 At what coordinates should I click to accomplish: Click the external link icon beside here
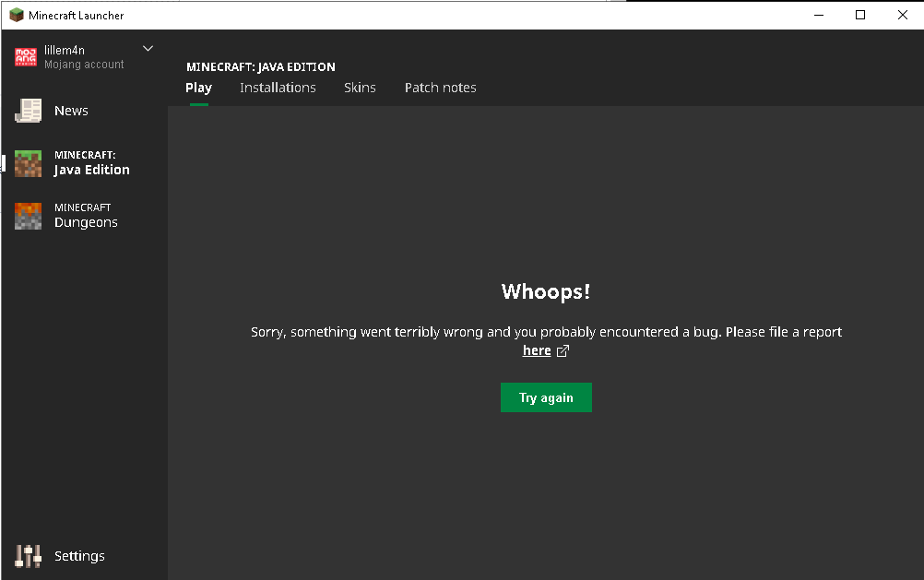pyautogui.click(x=563, y=350)
